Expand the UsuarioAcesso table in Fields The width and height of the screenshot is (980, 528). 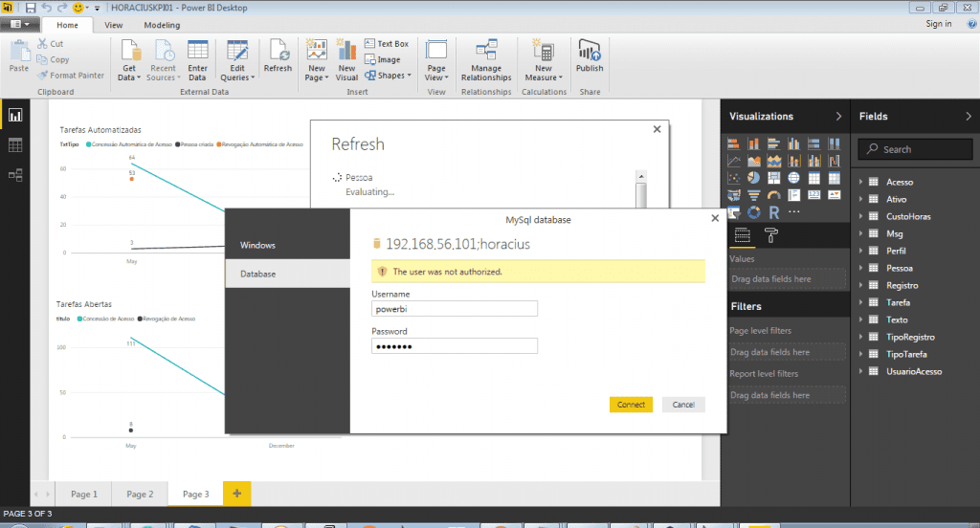click(x=860, y=371)
